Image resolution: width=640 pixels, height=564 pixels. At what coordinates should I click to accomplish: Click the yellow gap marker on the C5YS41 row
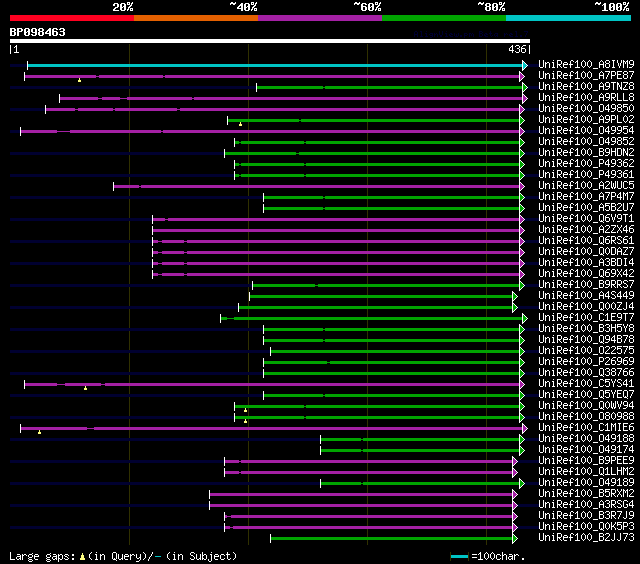[x=86, y=388]
